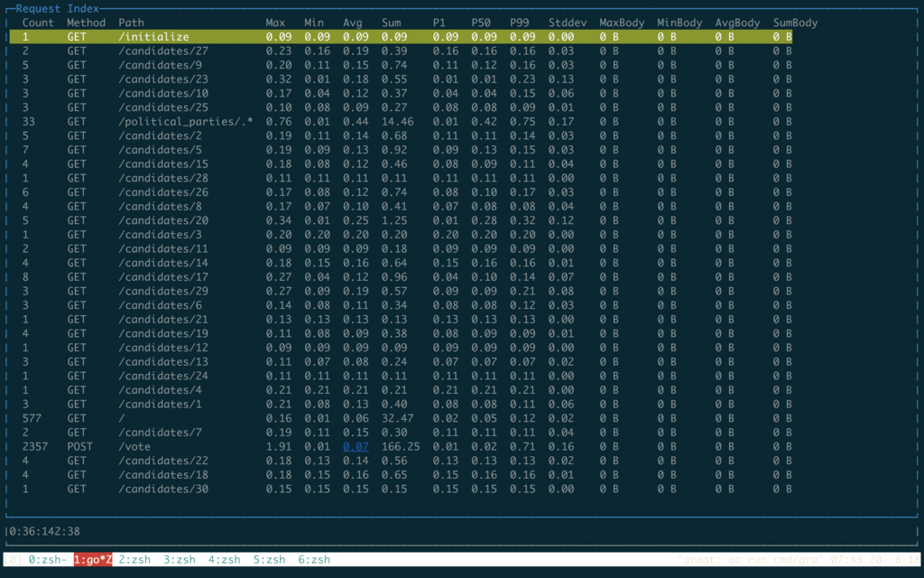Click the /candidates/18 path

pos(163,475)
